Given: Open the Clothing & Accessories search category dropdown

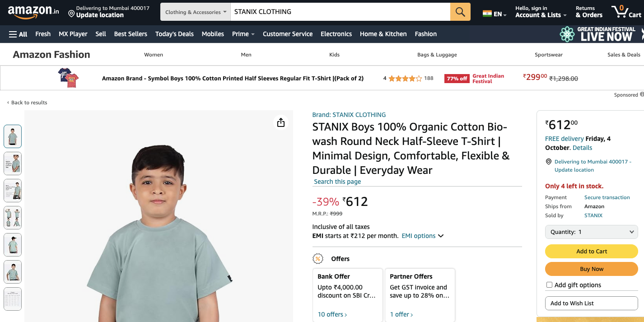Looking at the screenshot, I should 196,12.
